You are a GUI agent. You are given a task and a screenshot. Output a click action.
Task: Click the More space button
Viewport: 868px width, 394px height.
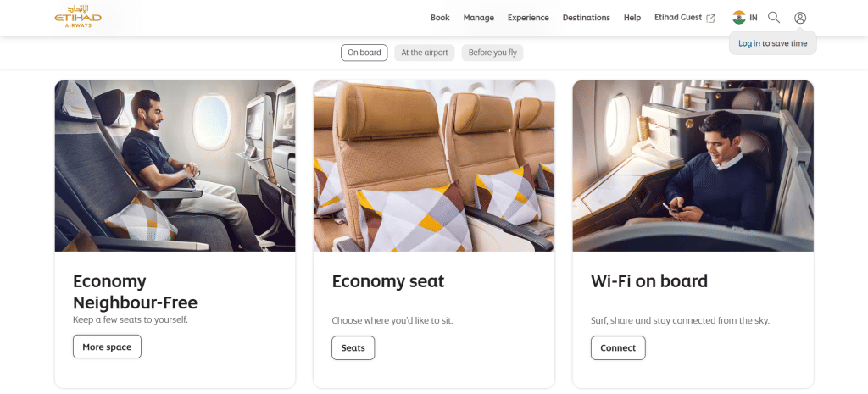point(107,347)
